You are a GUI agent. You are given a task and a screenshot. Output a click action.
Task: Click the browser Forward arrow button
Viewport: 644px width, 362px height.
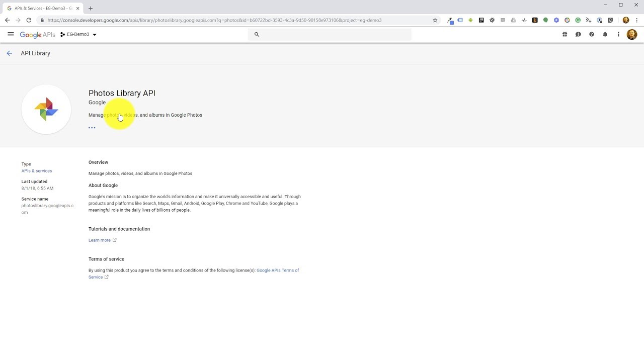(18, 20)
